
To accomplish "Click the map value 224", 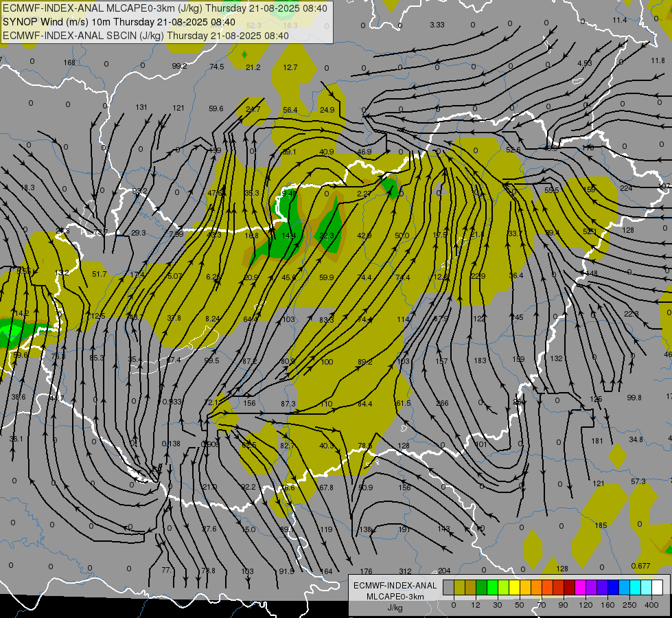I will 626,188.
